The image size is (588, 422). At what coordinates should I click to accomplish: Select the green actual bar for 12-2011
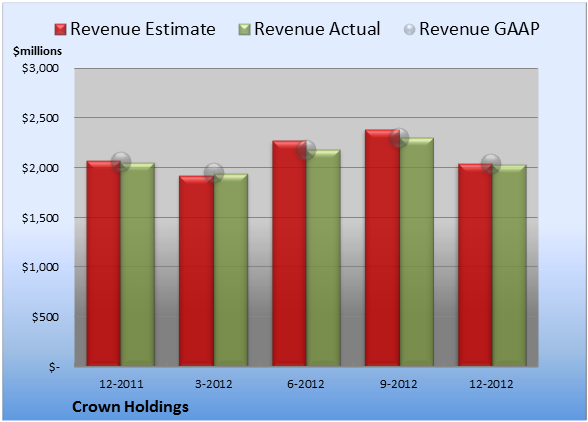tap(138, 264)
